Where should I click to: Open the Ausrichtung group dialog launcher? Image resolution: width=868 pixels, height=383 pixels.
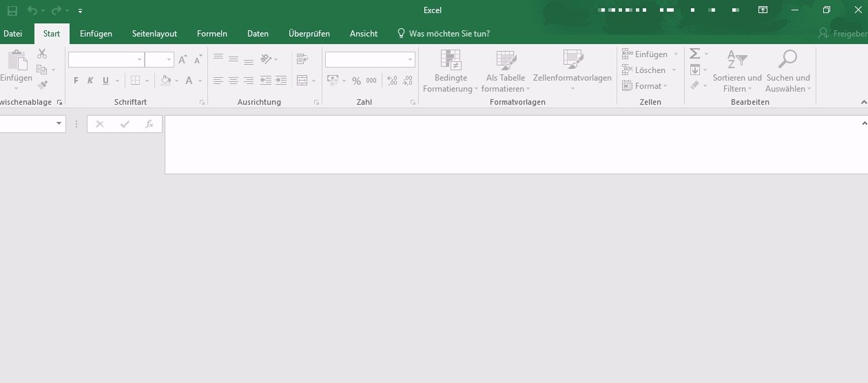pos(316,102)
